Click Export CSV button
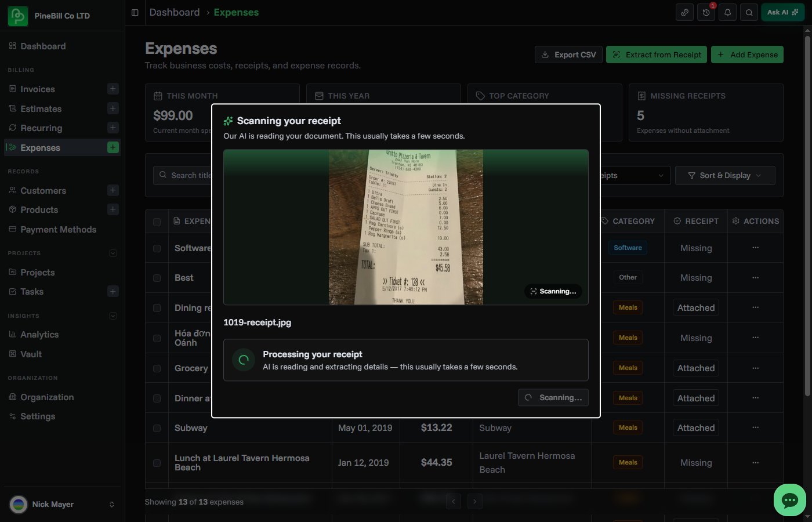Image resolution: width=812 pixels, height=522 pixels. [x=568, y=55]
